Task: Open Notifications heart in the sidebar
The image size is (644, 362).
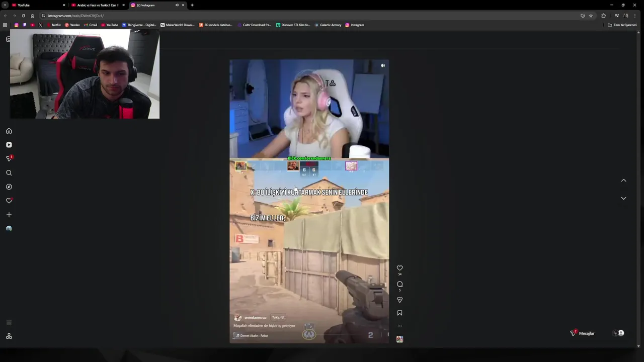Action: 9,201
